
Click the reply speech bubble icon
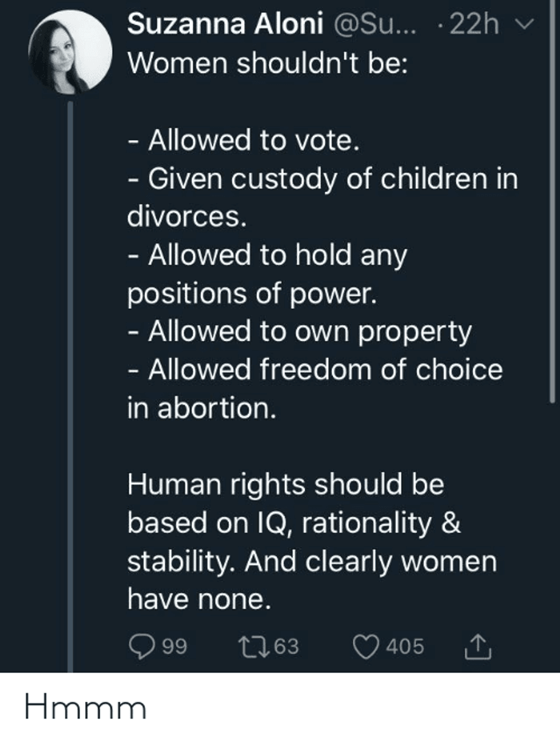(141, 646)
